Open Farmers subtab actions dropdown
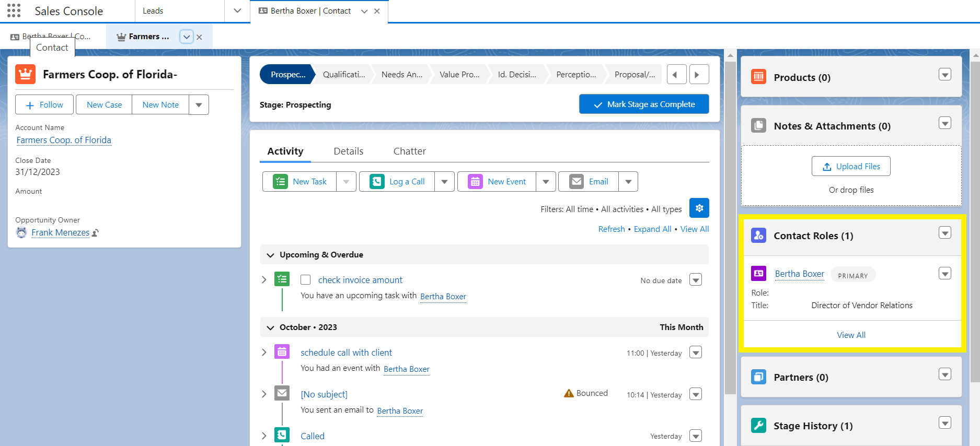The width and height of the screenshot is (980, 446). (x=187, y=37)
